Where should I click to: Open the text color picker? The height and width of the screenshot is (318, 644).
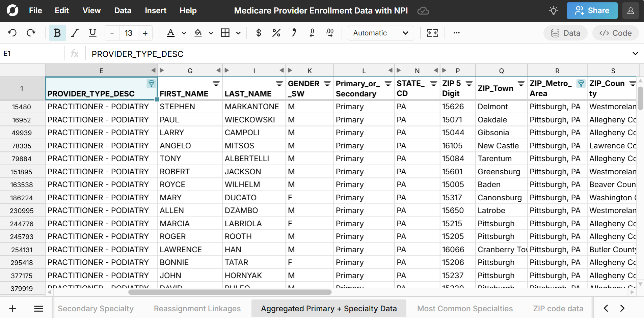[171, 33]
